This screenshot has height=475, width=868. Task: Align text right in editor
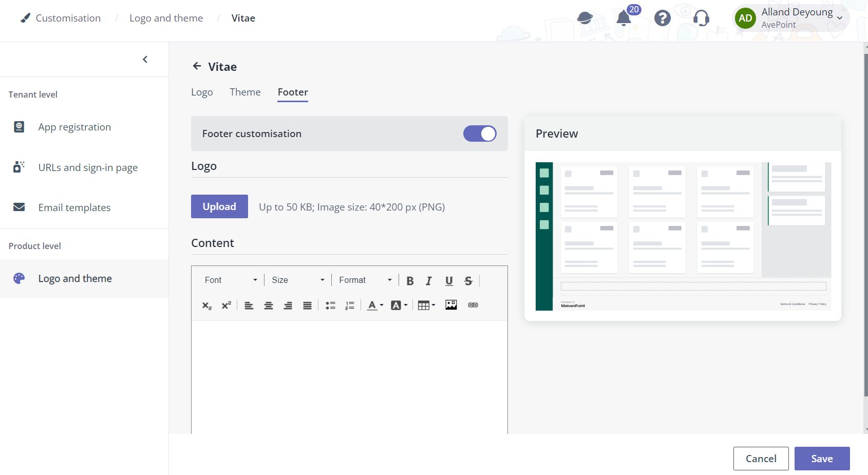(x=288, y=306)
